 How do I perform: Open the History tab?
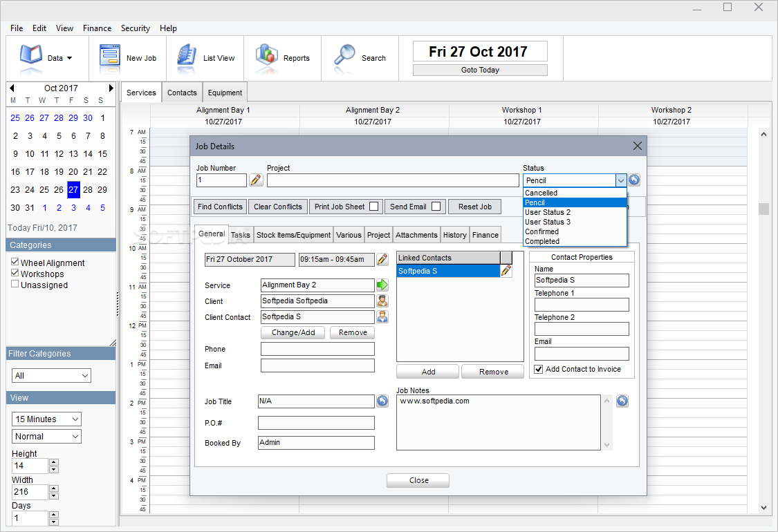coord(454,235)
